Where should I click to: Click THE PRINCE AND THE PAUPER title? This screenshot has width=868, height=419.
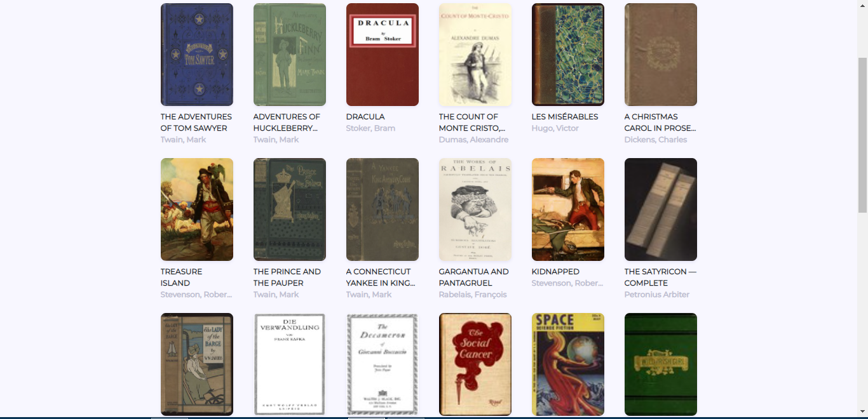(287, 277)
